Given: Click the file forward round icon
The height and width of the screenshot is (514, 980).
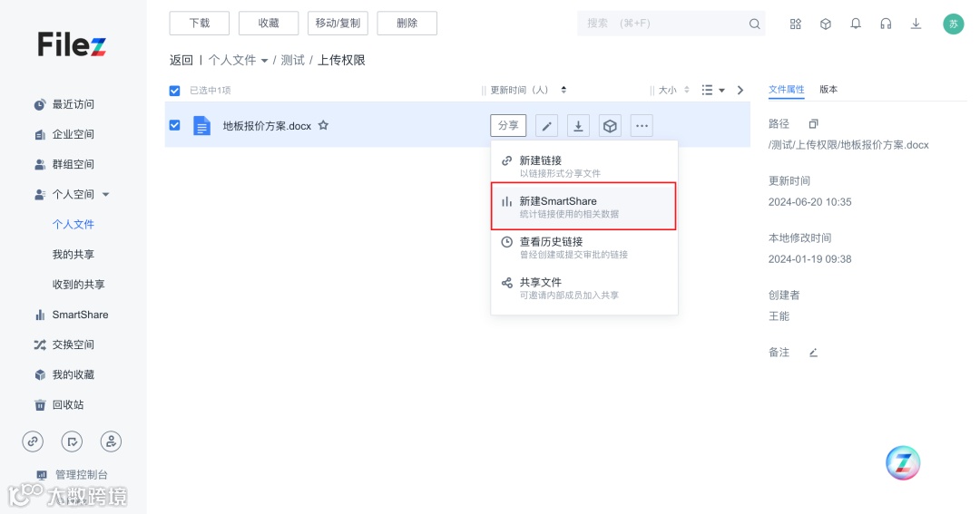Looking at the screenshot, I should [72, 441].
